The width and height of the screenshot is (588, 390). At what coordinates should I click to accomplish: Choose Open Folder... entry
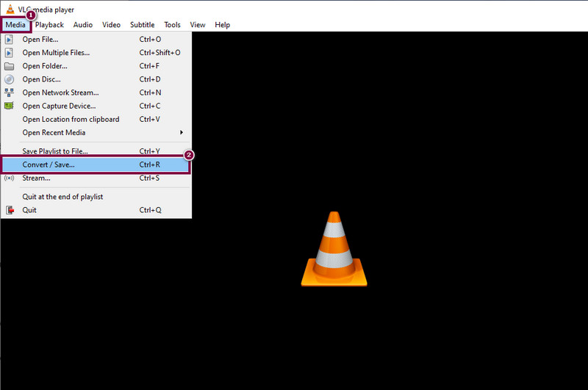(96, 66)
